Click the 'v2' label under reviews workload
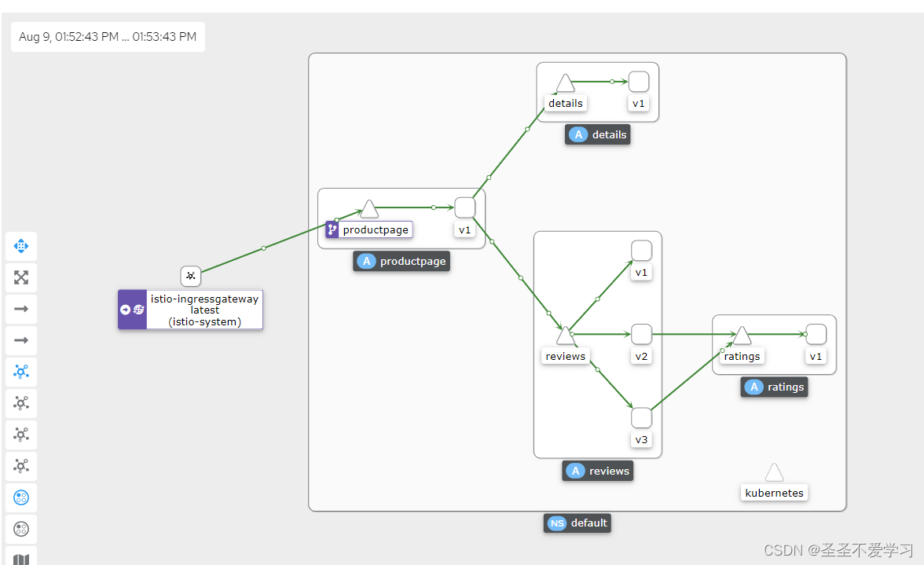924x565 pixels. tap(641, 356)
